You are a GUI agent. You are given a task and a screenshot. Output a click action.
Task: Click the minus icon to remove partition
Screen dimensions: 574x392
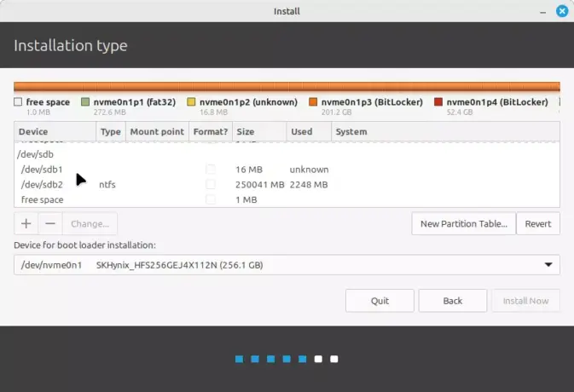click(x=49, y=224)
